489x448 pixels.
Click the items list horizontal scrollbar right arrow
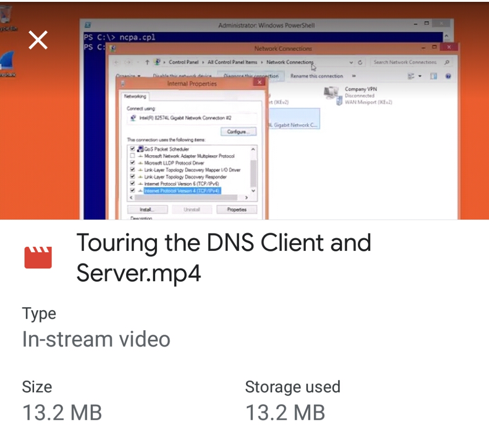(246, 198)
